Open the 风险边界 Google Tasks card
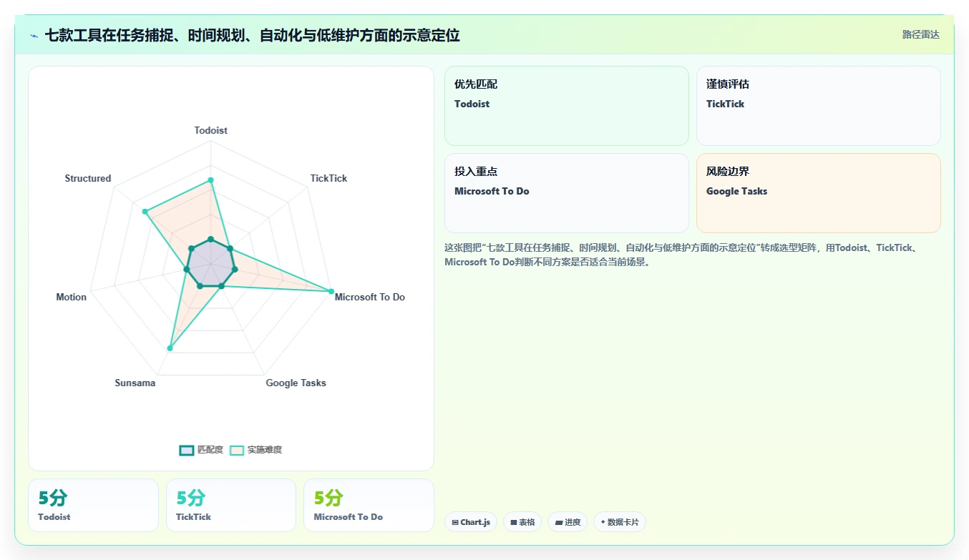 (818, 193)
